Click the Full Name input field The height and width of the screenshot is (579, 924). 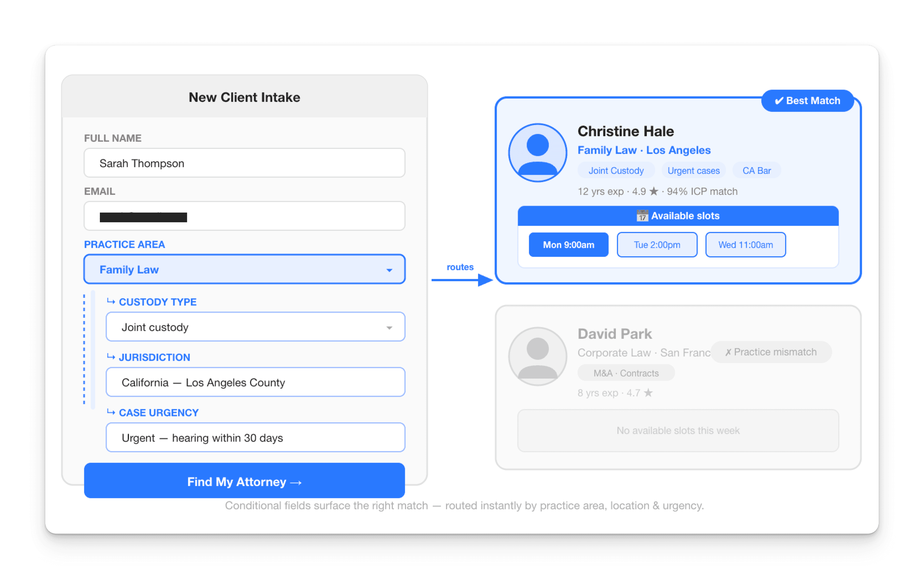point(244,163)
